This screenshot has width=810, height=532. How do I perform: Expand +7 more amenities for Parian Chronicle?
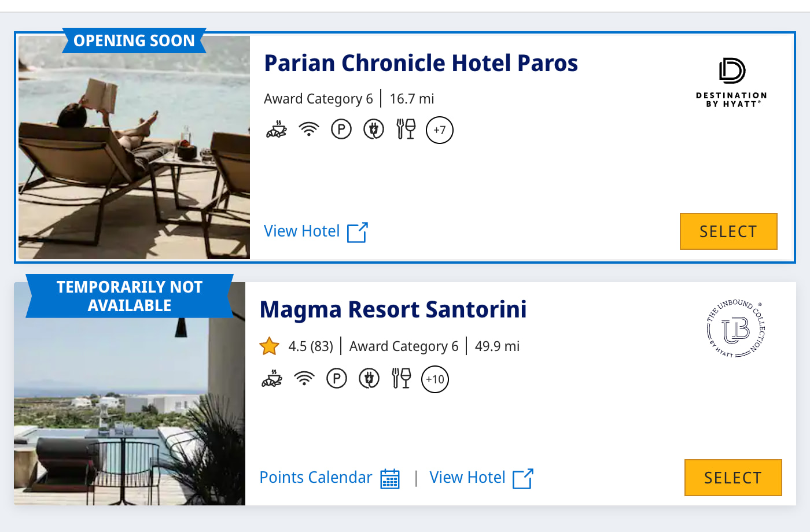tap(440, 130)
